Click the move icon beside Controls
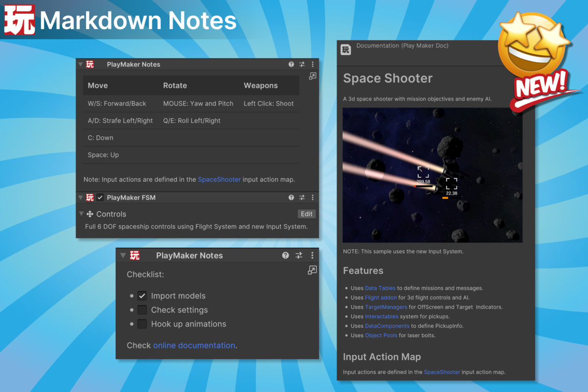 (x=90, y=214)
